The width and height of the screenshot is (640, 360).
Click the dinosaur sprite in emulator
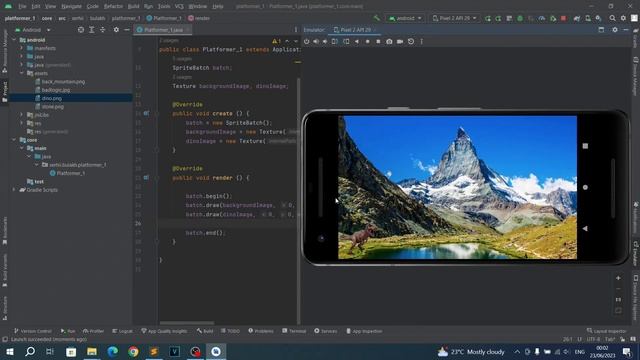click(361, 237)
